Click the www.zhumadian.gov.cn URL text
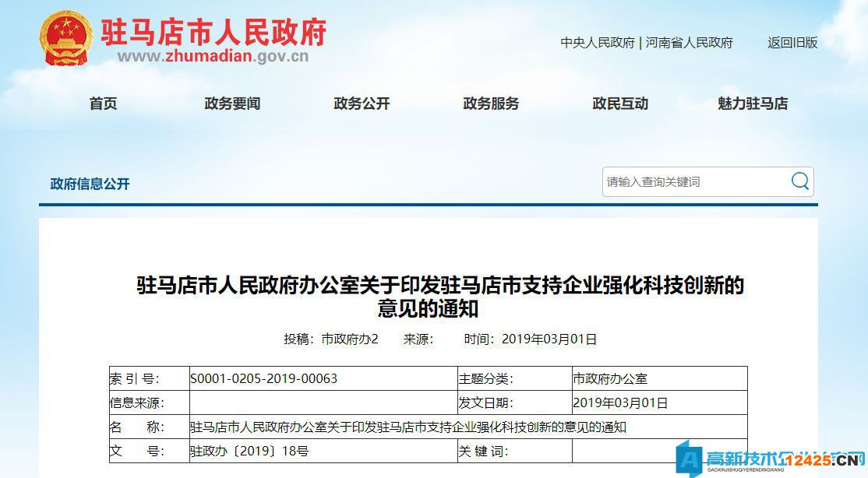 (213, 56)
